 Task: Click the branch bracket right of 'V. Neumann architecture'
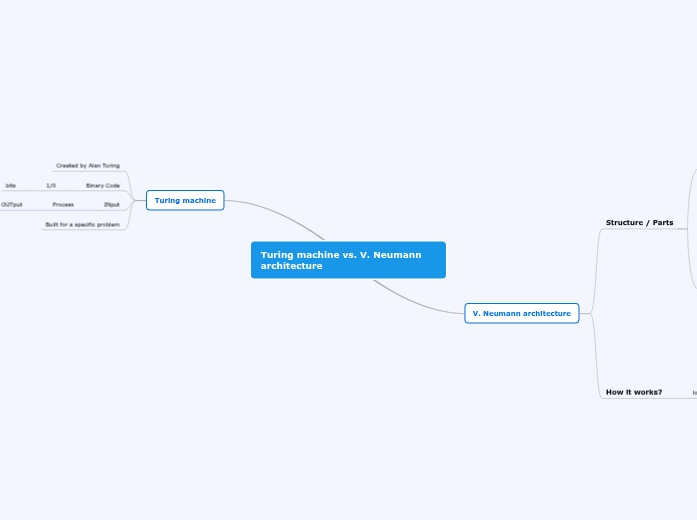[x=594, y=313]
